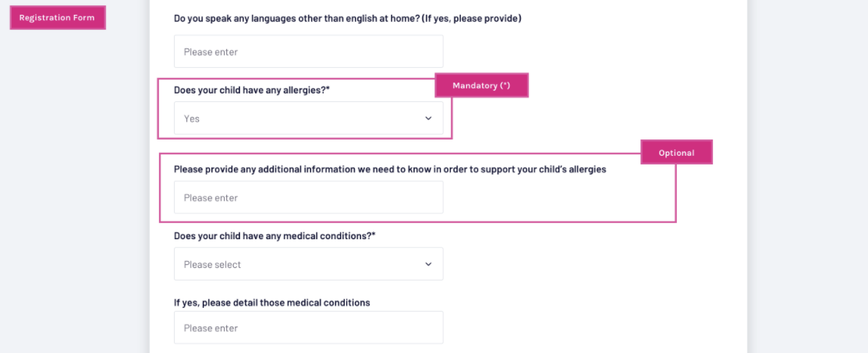Click the 'Please select' placeholder text
This screenshot has width=868, height=353.
tap(212, 265)
